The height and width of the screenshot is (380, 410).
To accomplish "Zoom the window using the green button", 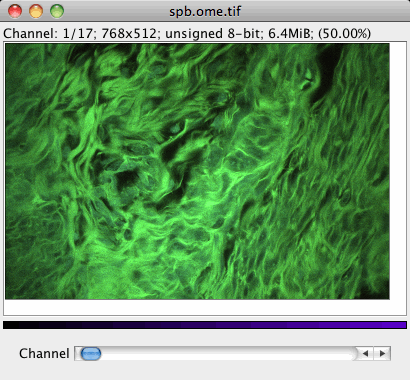I will [x=57, y=11].
